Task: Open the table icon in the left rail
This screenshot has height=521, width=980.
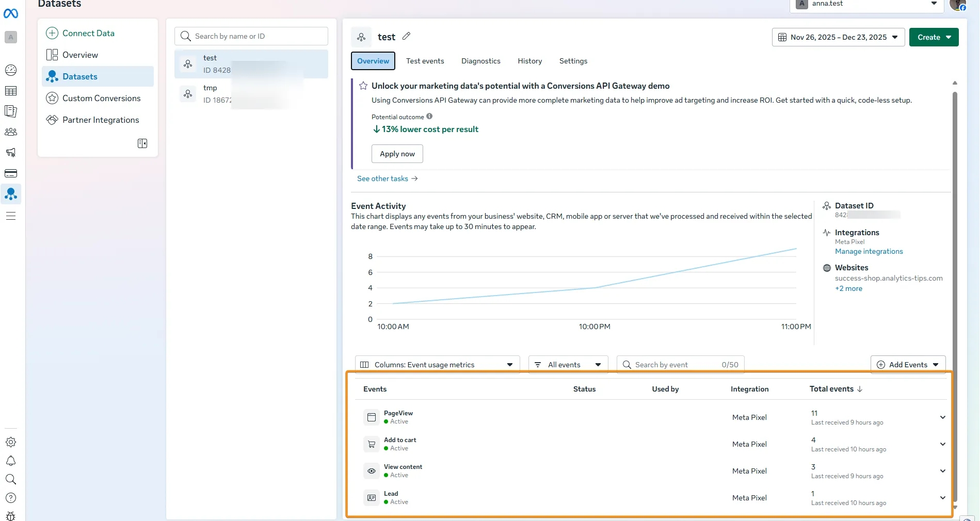Action: 11,91
